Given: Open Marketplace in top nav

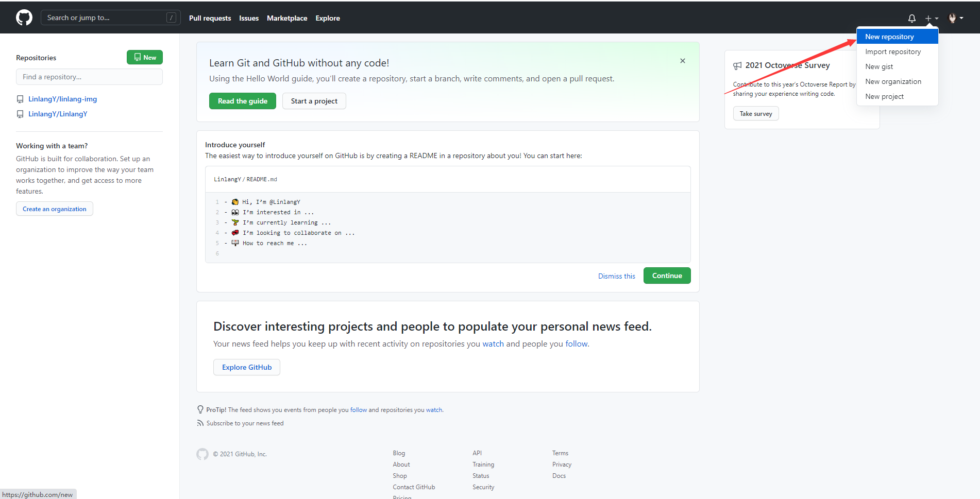Looking at the screenshot, I should point(287,18).
